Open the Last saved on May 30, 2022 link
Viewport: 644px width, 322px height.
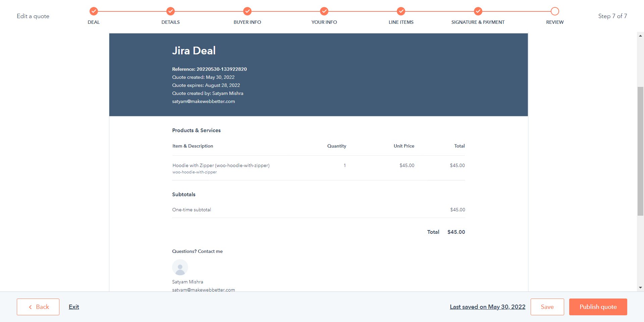click(x=487, y=307)
